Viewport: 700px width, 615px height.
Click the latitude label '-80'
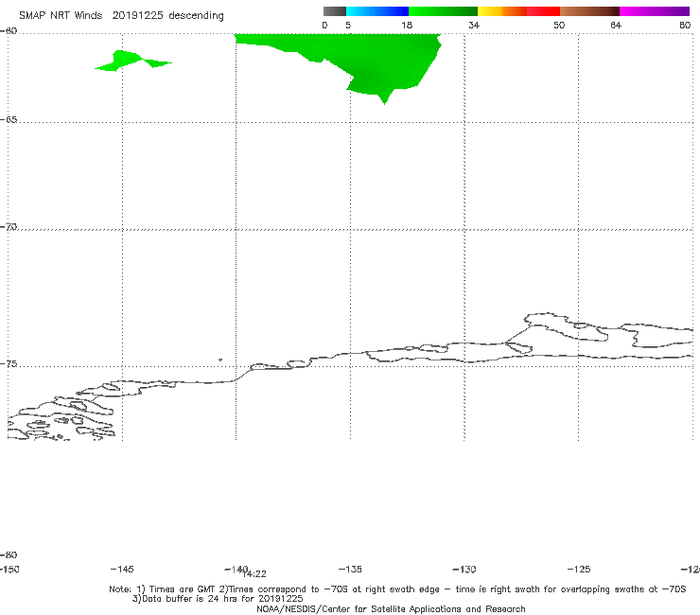pyautogui.click(x=9, y=554)
